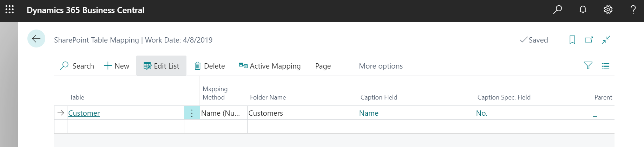Select the Caption Field value Name
Image resolution: width=644 pixels, height=147 pixels.
369,113
